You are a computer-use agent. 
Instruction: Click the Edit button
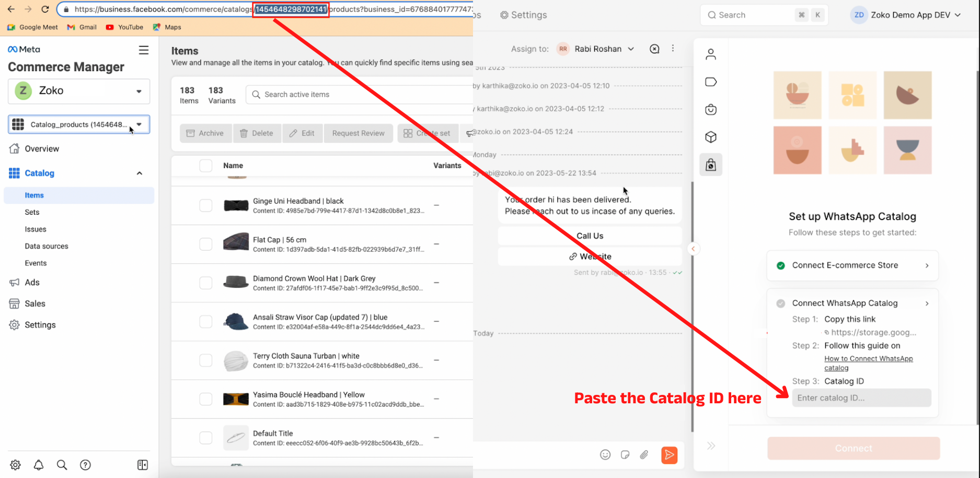tap(302, 133)
